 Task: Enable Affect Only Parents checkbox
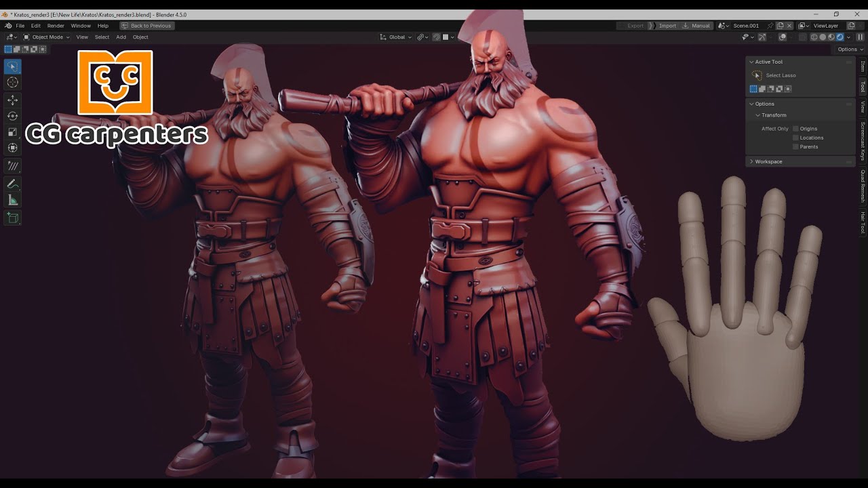[795, 146]
